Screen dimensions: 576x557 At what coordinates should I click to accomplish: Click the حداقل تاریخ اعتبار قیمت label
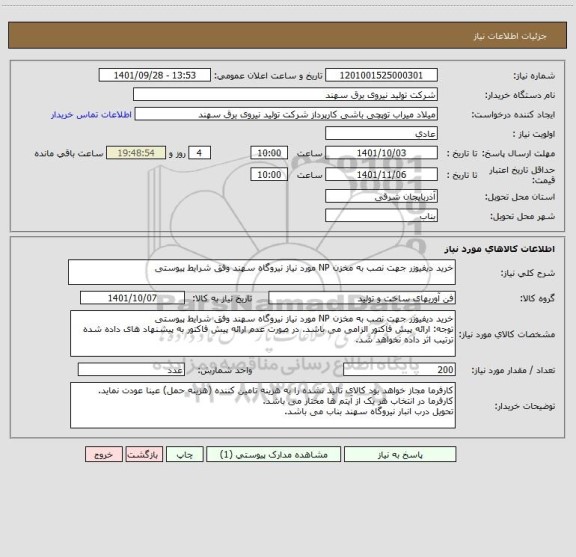click(522, 175)
